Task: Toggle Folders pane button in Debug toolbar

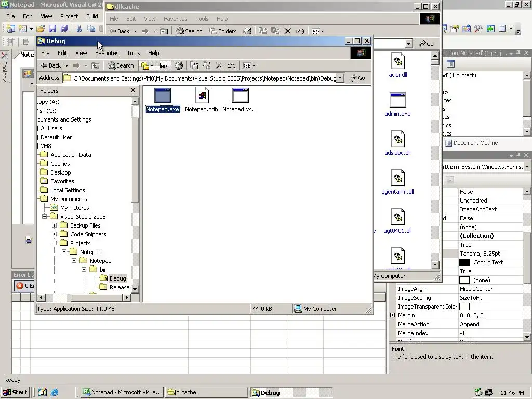Action: (x=155, y=65)
